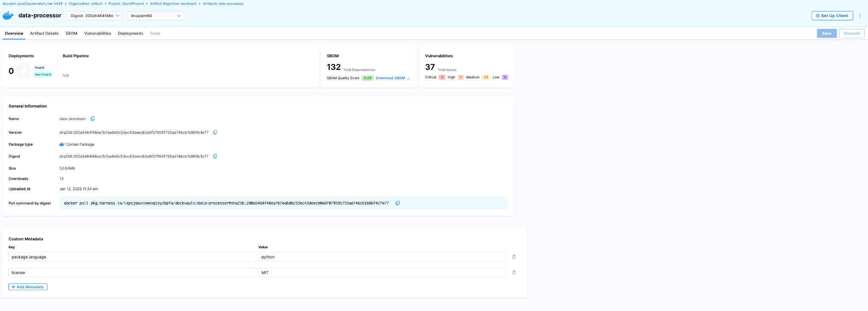
Task: Focus the license key field
Action: (x=132, y=272)
